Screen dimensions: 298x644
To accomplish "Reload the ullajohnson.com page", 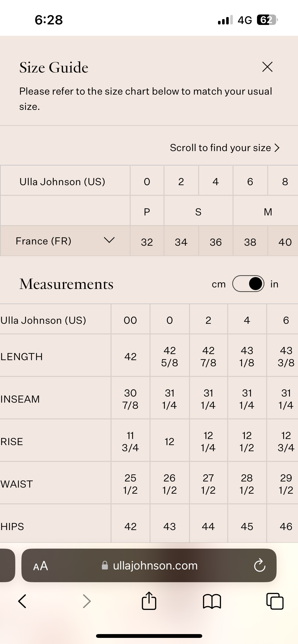I will 260,565.
